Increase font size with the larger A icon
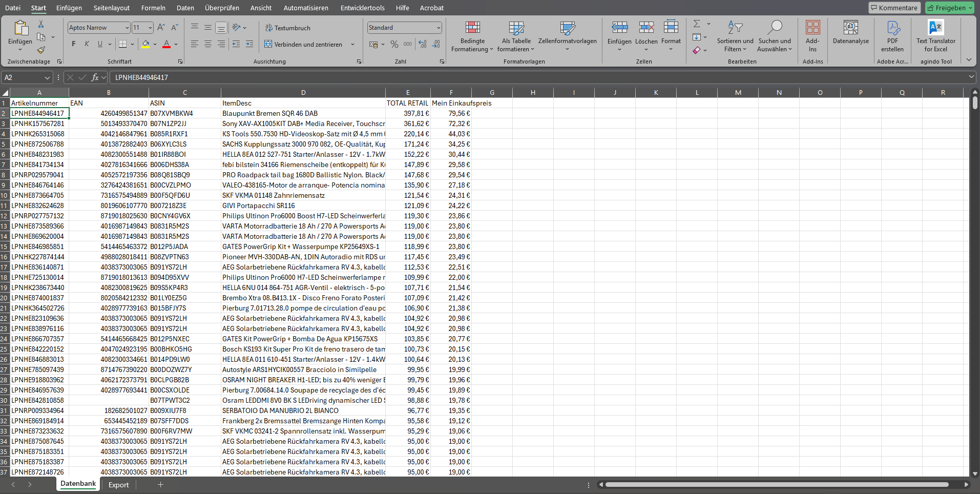 coord(161,27)
